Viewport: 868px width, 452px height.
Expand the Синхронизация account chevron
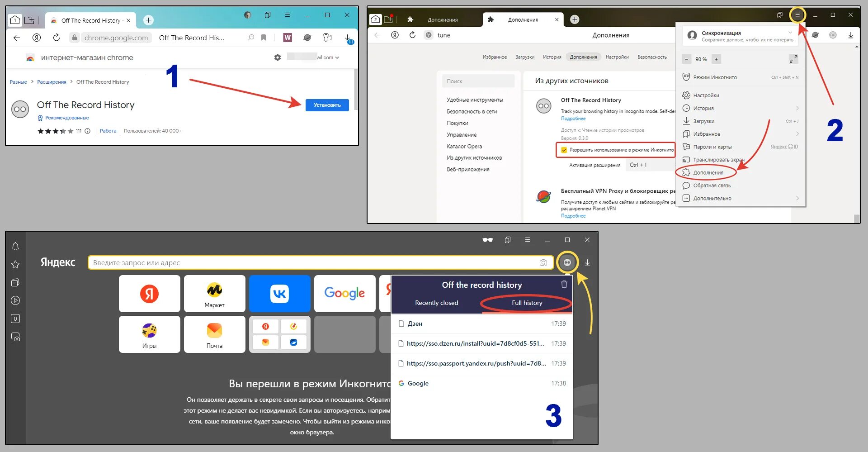790,32
